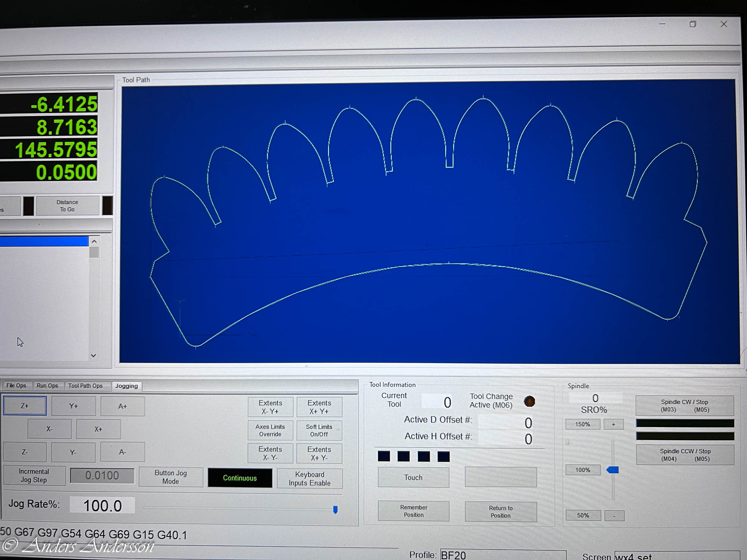Open the Tool Path Ops tab
The height and width of the screenshot is (560, 747).
(85, 386)
